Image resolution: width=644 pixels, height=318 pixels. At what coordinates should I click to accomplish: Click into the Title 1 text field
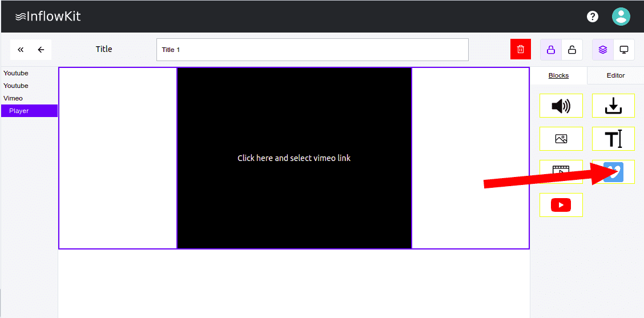(x=312, y=50)
